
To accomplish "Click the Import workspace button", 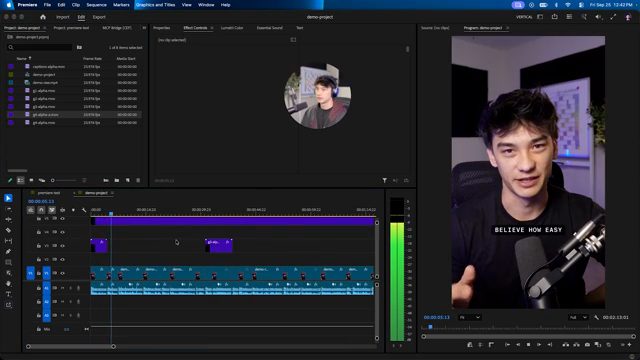I will click(x=62, y=17).
